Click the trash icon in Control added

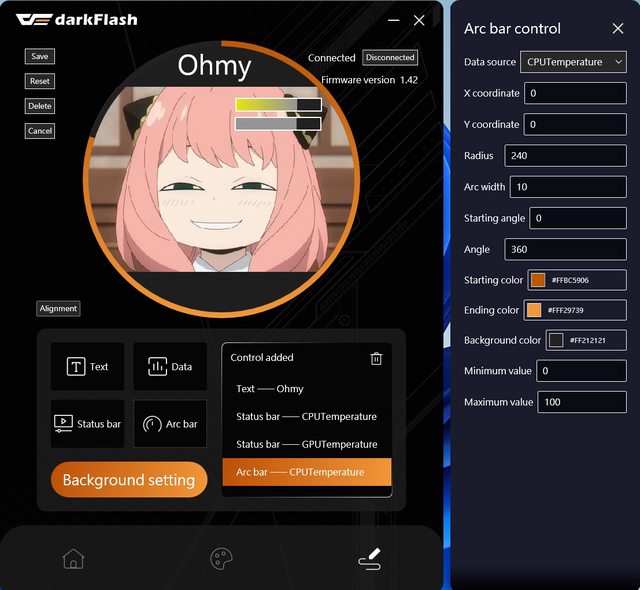[x=376, y=359]
